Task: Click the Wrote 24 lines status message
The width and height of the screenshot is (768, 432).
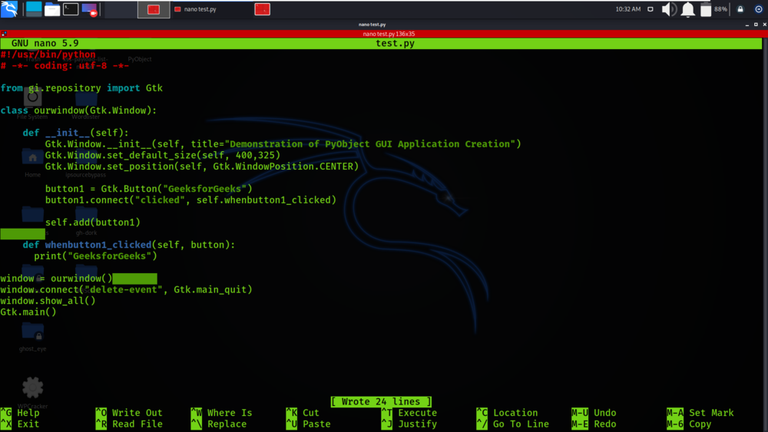Action: click(x=381, y=402)
